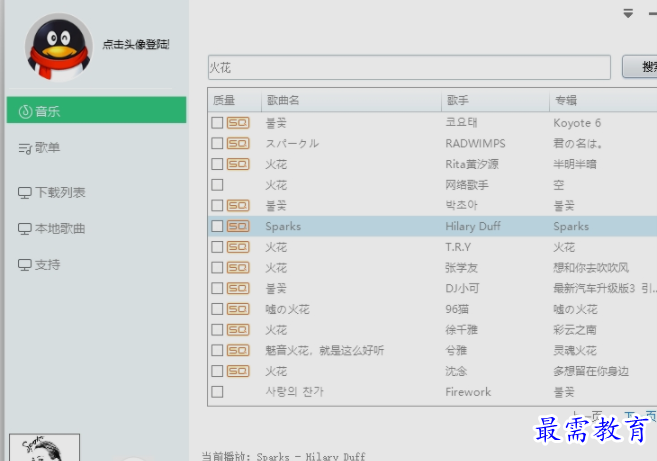
Task: Select the song 사랑의 찬가
Action: pos(295,392)
